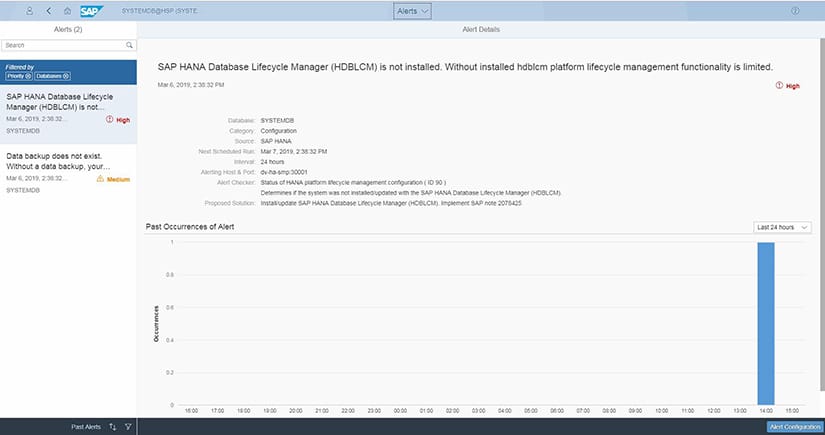This screenshot has height=435, width=825.
Task: Click the Next Scheduled Run date value
Action: (294, 151)
